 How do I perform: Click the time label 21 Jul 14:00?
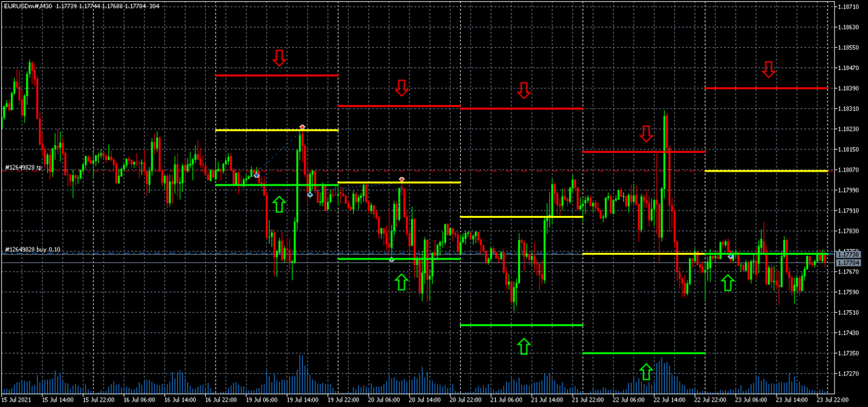click(x=547, y=400)
